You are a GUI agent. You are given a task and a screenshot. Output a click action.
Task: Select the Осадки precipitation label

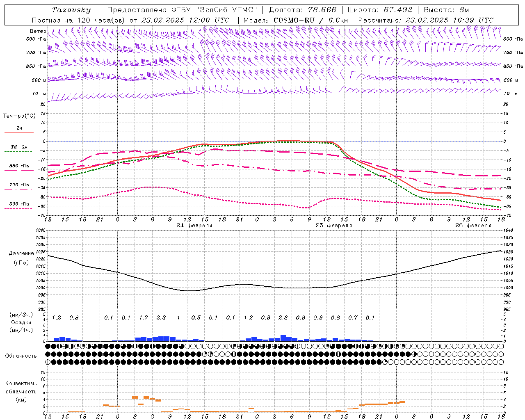[x=21, y=322]
